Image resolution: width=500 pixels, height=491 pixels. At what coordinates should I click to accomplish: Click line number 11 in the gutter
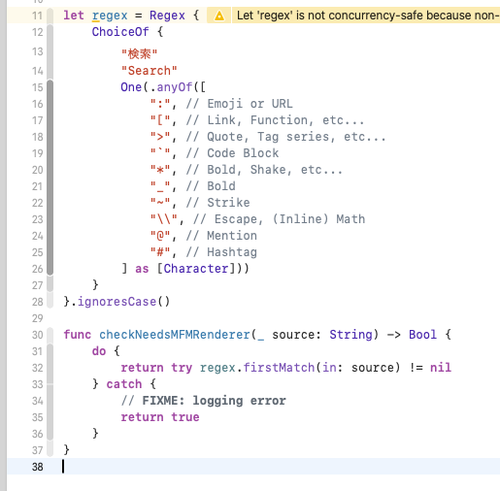tap(38, 16)
